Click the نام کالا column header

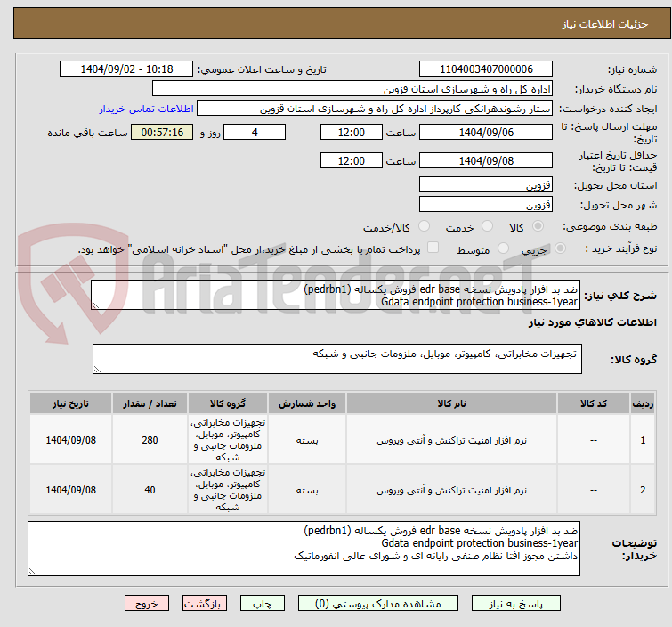[452, 403]
